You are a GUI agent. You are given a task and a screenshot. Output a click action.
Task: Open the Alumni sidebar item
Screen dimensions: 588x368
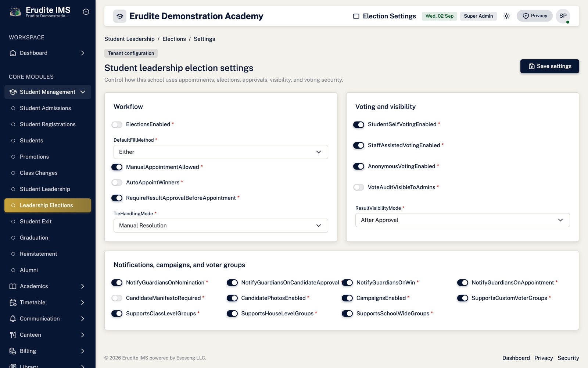[48, 270]
